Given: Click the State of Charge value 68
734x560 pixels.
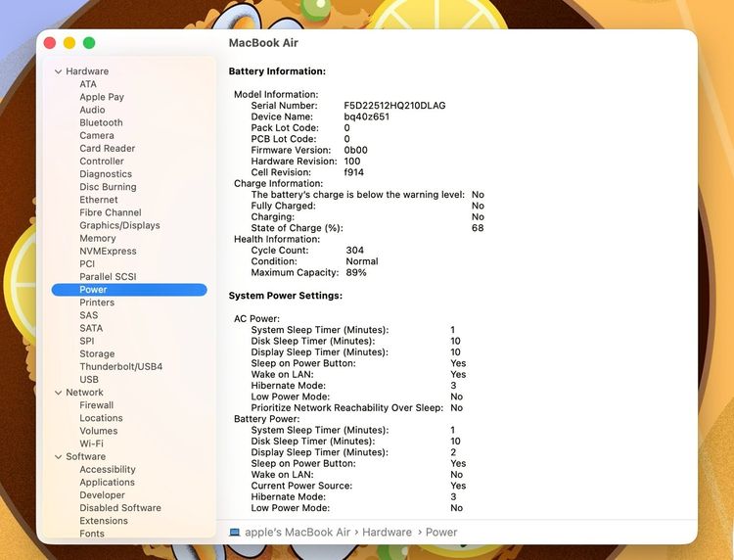Looking at the screenshot, I should click(x=478, y=228).
